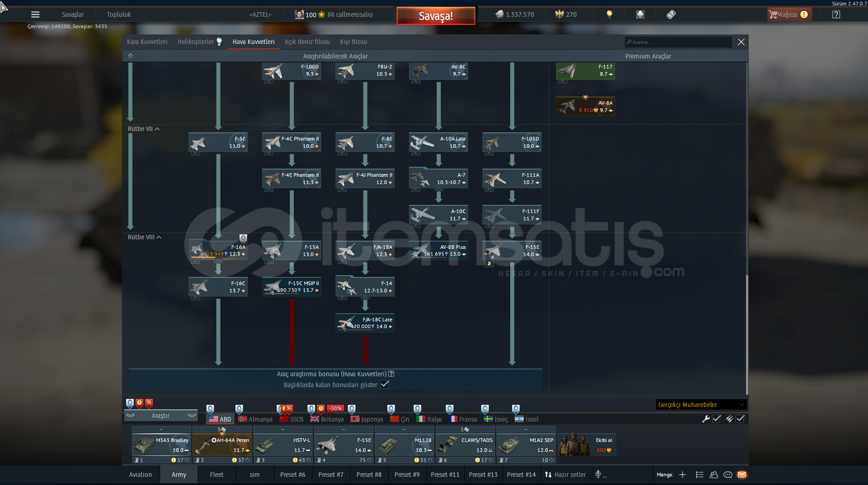Click the microphone voice chat icon

598,474
